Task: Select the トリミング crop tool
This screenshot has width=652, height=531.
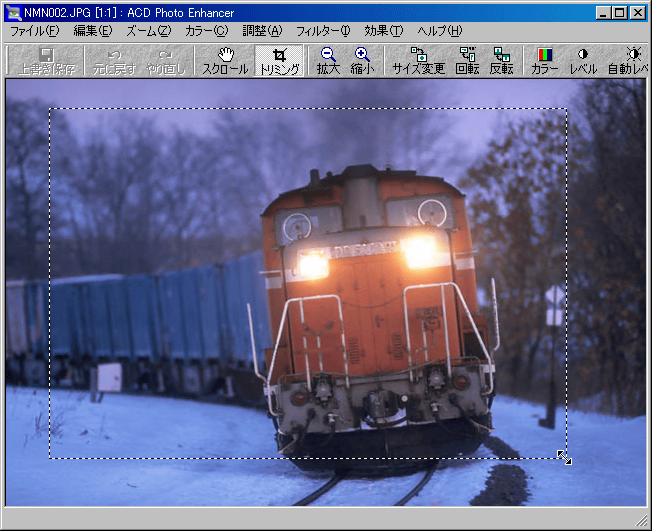Action: 279,61
